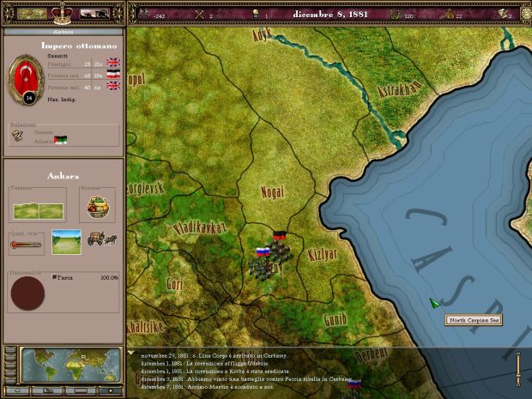Click the British flag on military power row

[113, 86]
